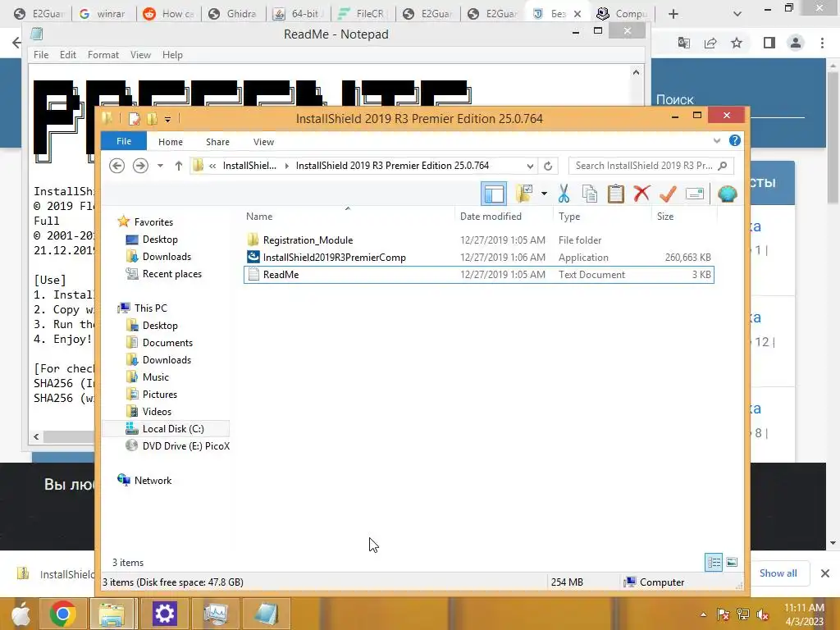Viewport: 840px width, 630px height.
Task: Select InstallShield2019R3PremierComp application file
Action: tap(479, 257)
